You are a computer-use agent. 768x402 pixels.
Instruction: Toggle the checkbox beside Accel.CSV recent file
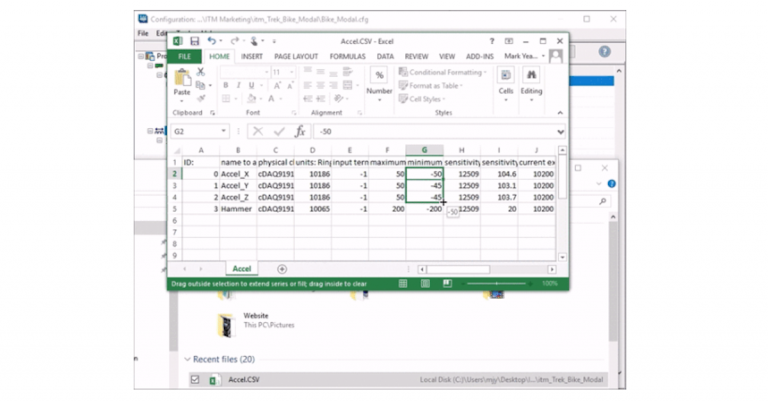(195, 379)
